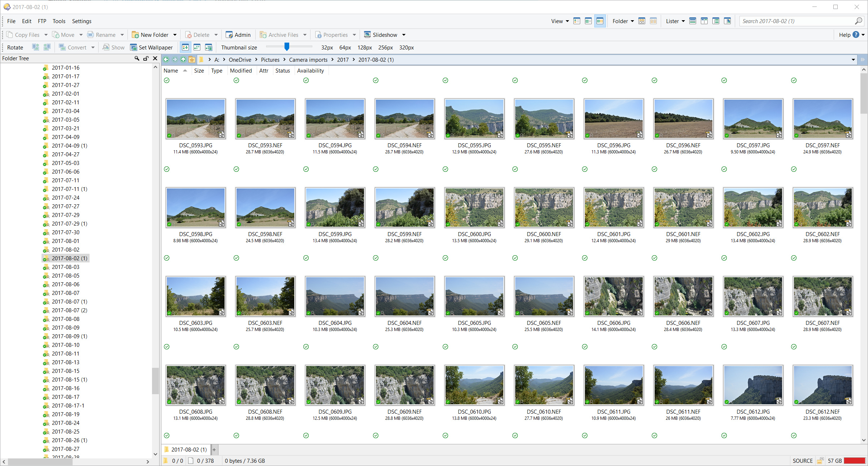Toggle the third thumbnail option icon

[x=209, y=47]
